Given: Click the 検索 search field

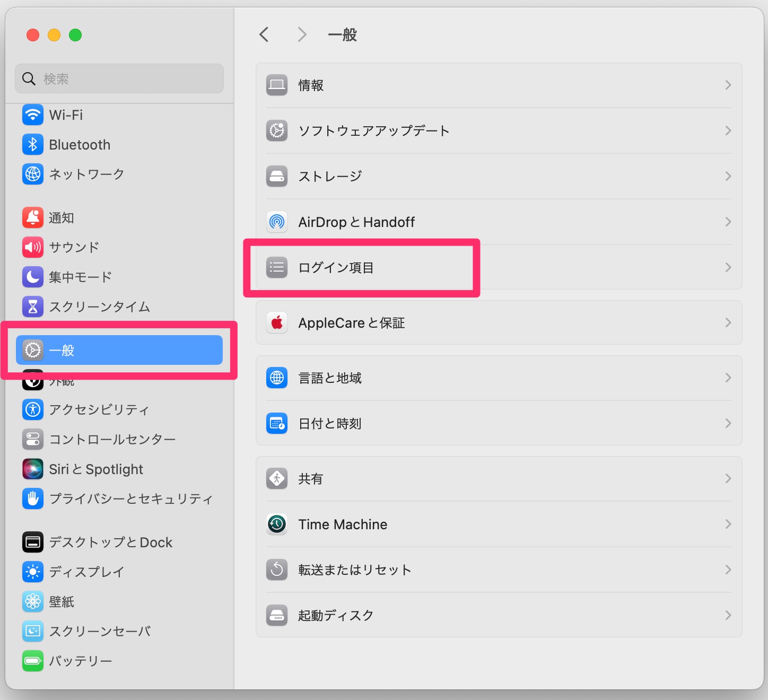Looking at the screenshot, I should [x=119, y=78].
